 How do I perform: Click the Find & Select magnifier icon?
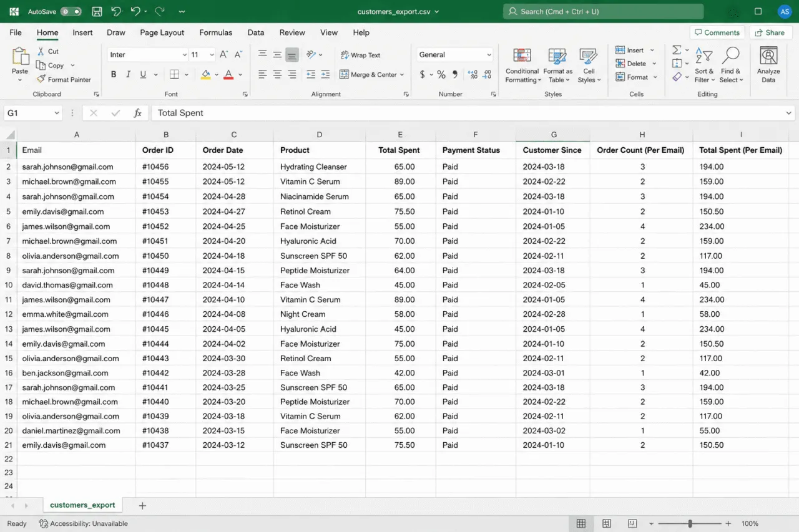click(730, 56)
